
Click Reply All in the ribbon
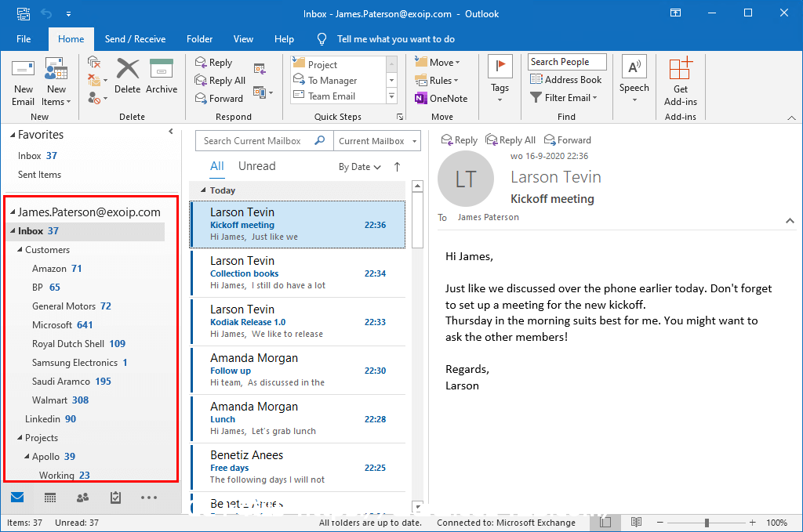220,81
